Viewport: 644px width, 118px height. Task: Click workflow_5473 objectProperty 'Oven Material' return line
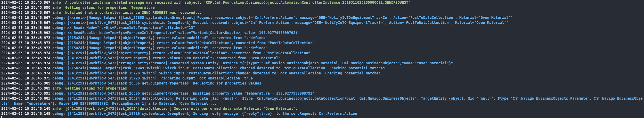pos(174,58)
